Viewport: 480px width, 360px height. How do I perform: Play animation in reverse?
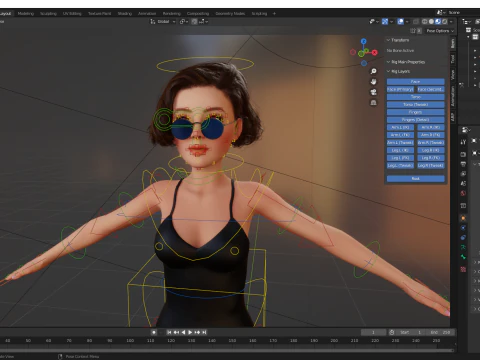point(183,332)
